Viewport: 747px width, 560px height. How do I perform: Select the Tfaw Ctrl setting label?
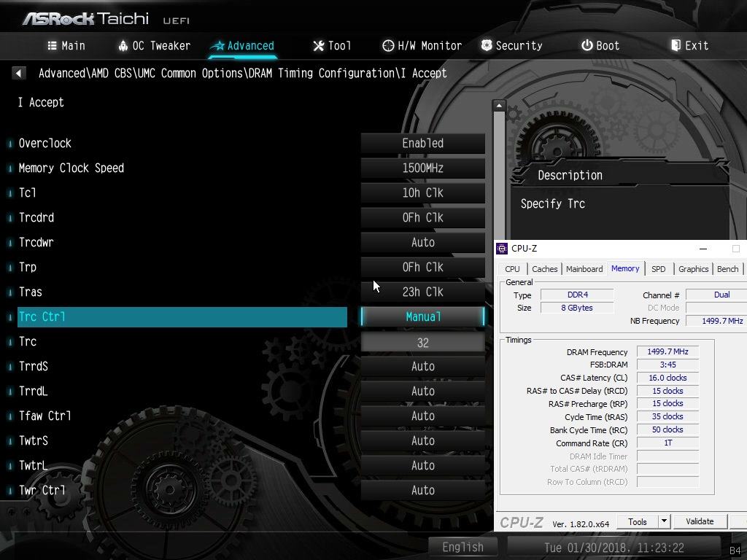44,416
